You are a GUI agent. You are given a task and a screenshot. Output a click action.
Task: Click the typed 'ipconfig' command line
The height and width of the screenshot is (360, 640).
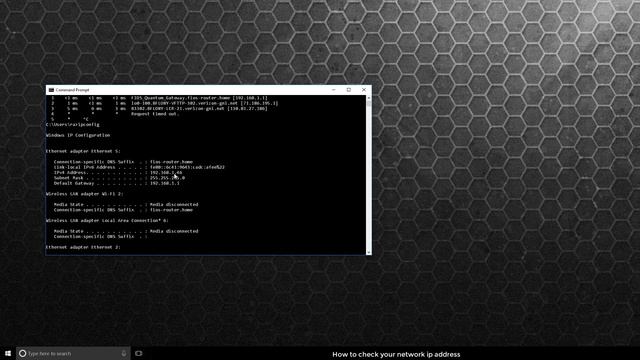[73, 124]
